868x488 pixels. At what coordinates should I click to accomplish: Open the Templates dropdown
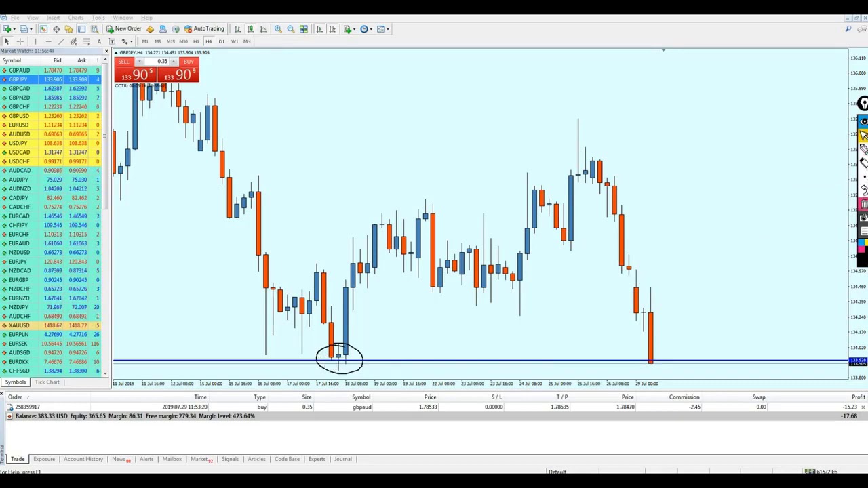point(383,29)
